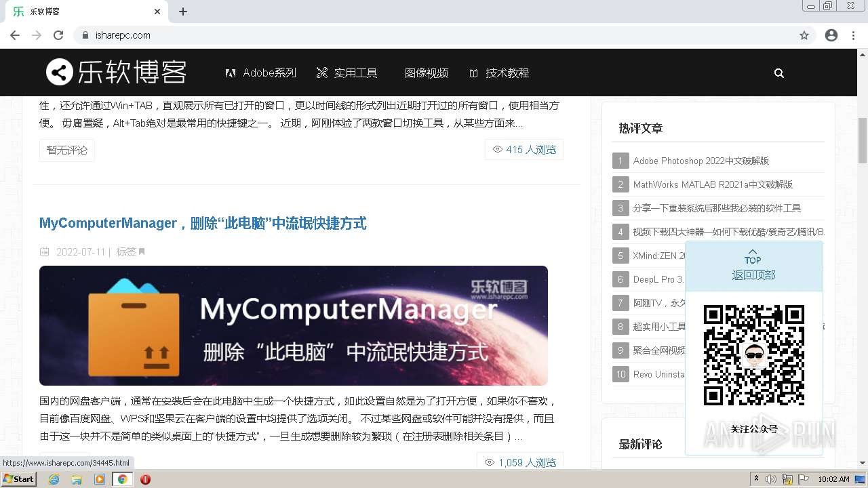Open the Chrome profile icon

831,35
